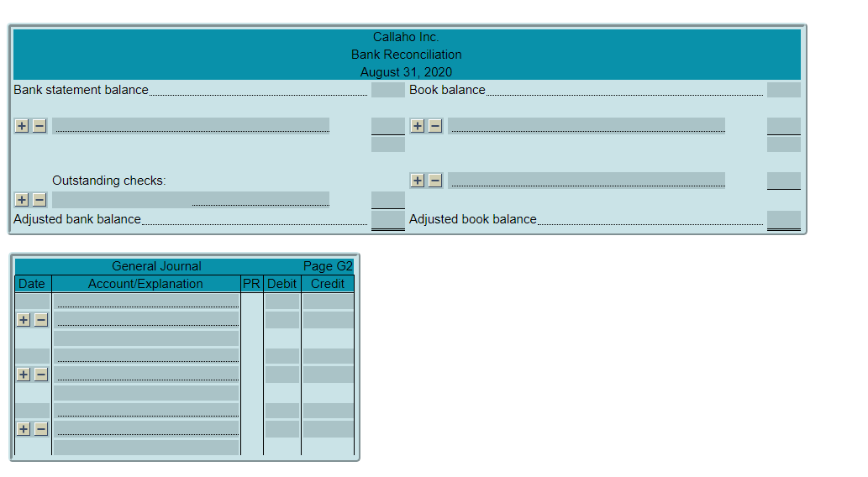Click bank-side subtotal amount field
Screen dimensions: 868x477
pos(388,144)
